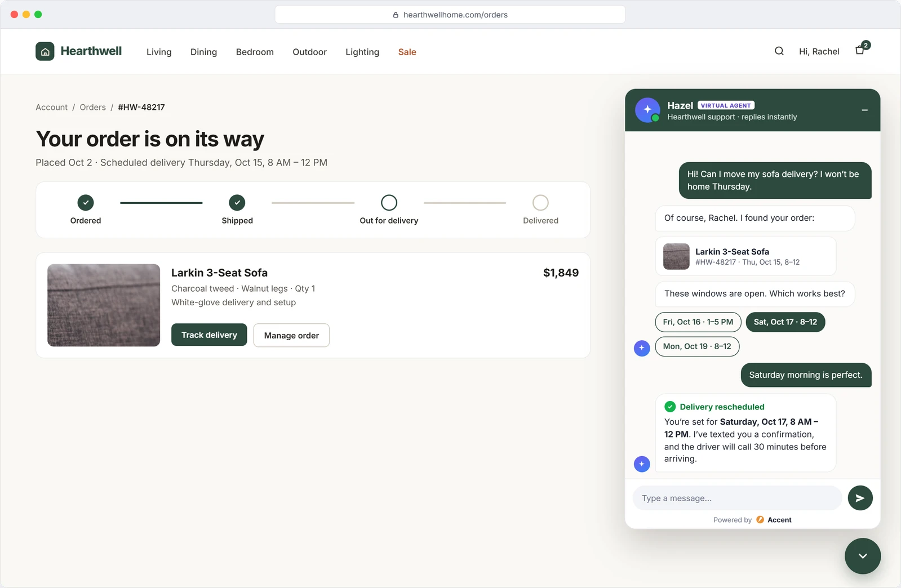The height and width of the screenshot is (588, 901).
Task: Click the macOS yellow minimize button
Action: point(26,15)
